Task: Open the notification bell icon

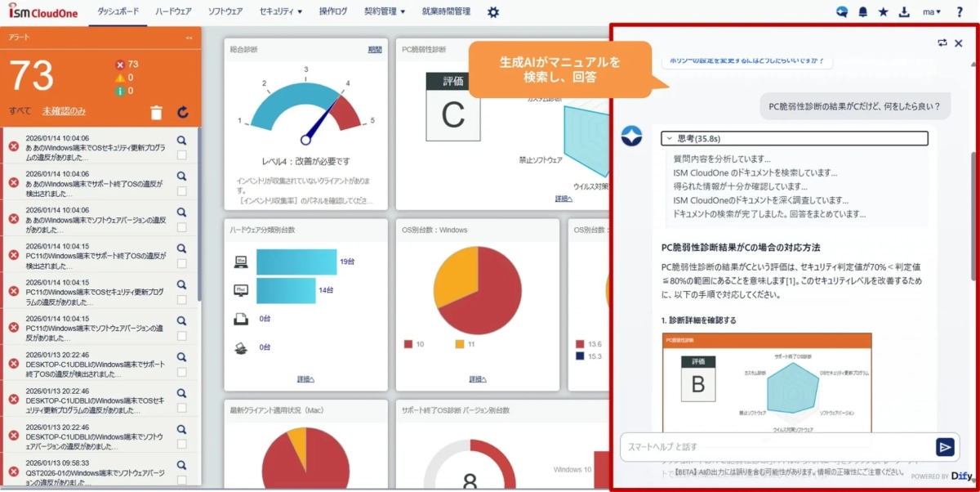Action: [863, 11]
